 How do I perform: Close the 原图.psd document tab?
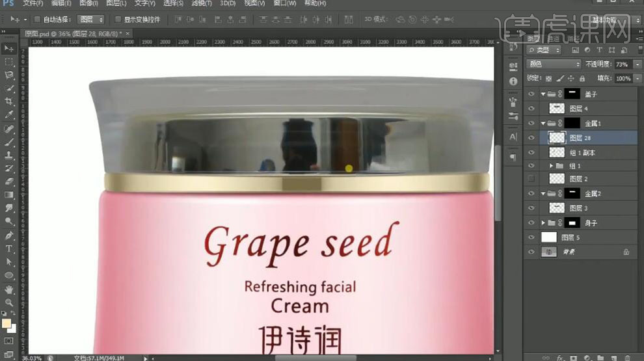coord(127,33)
